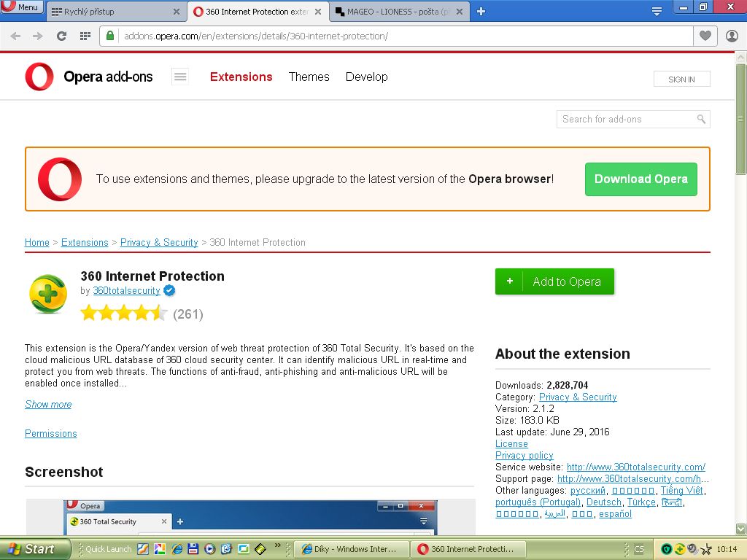Viewport: 747px width, 560px height.
Task: Open the Extensions section
Action: pyautogui.click(x=241, y=77)
